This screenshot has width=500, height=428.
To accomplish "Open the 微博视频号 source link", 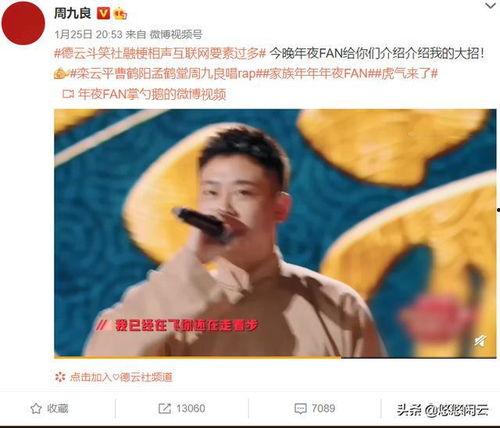I will click(x=176, y=34).
